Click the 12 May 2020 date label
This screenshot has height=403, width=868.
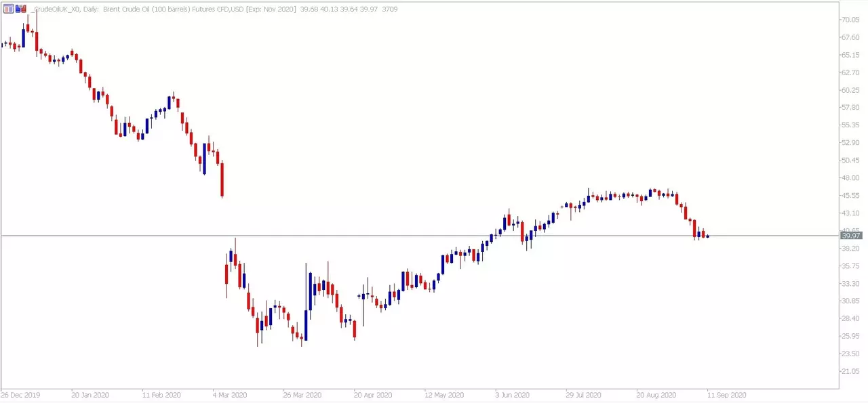(444, 395)
